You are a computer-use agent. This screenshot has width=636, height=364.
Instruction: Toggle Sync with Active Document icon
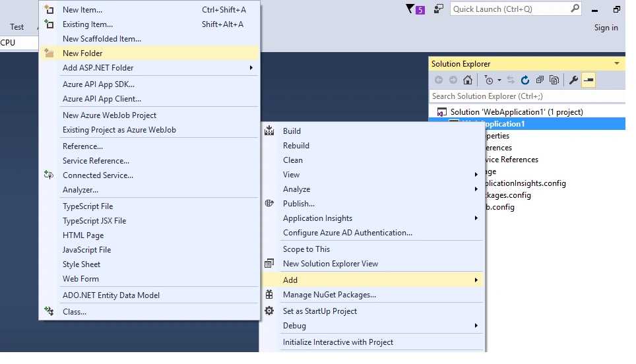(511, 80)
